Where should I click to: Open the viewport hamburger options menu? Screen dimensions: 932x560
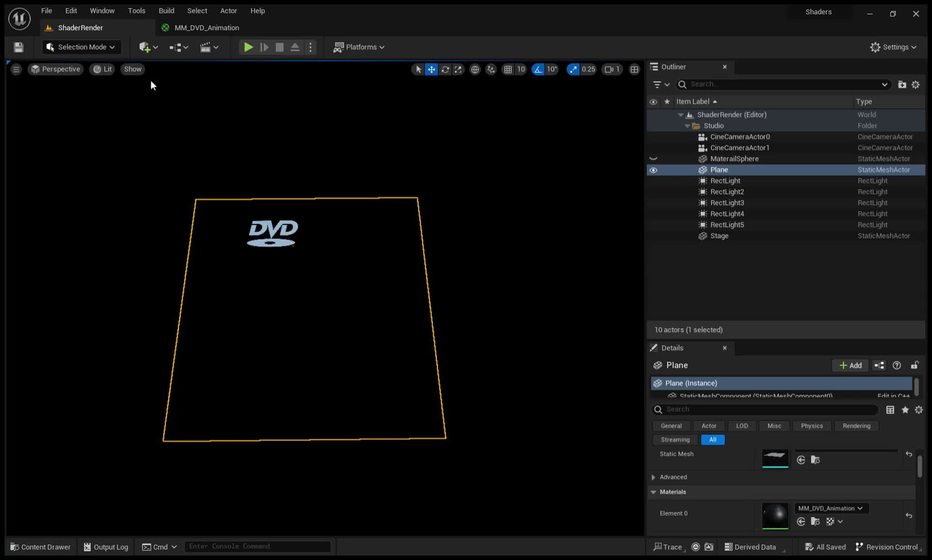[x=16, y=69]
